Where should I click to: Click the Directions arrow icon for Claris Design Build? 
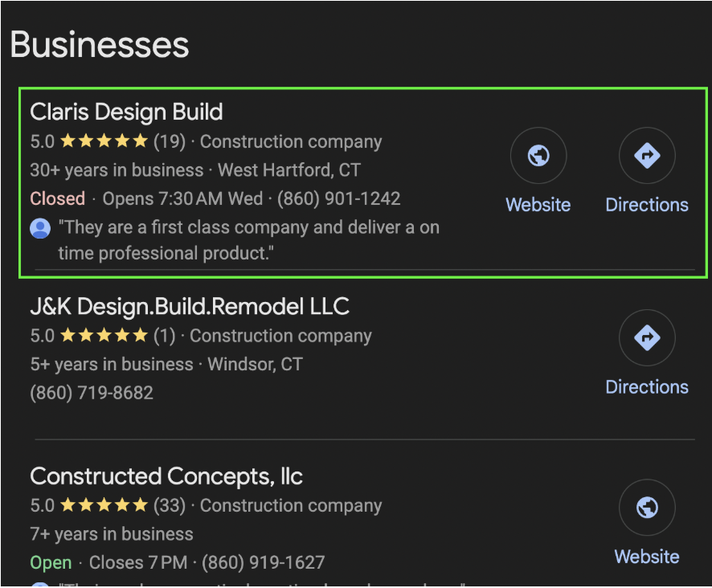point(647,155)
